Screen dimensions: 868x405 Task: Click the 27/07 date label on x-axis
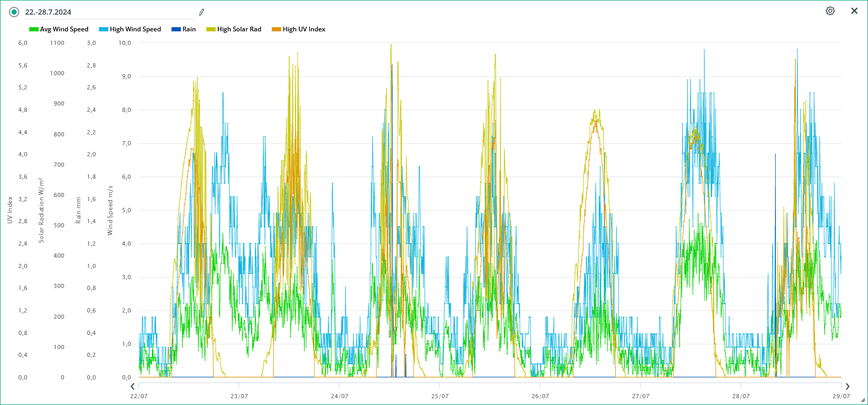[640, 396]
